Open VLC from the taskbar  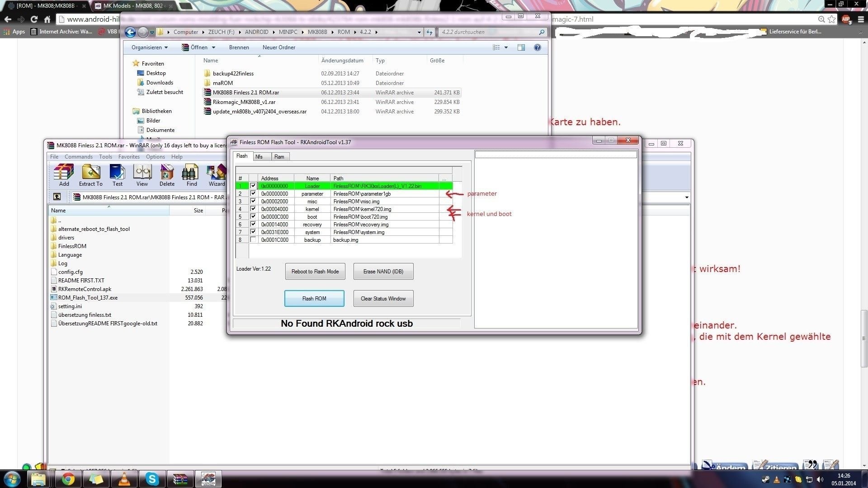(x=124, y=479)
